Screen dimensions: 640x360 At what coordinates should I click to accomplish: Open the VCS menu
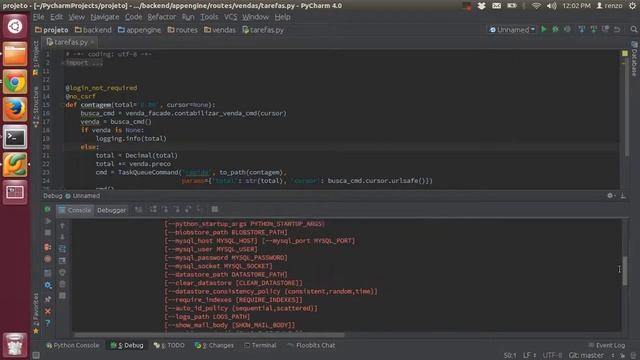tap(231, 17)
